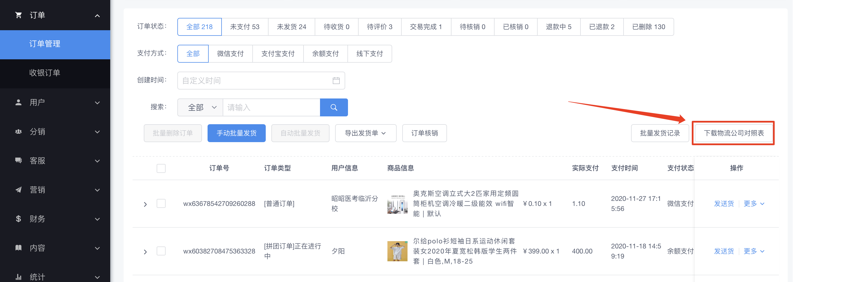The height and width of the screenshot is (282, 868).
Task: Expand order row wx63678542709260288
Action: 145,204
